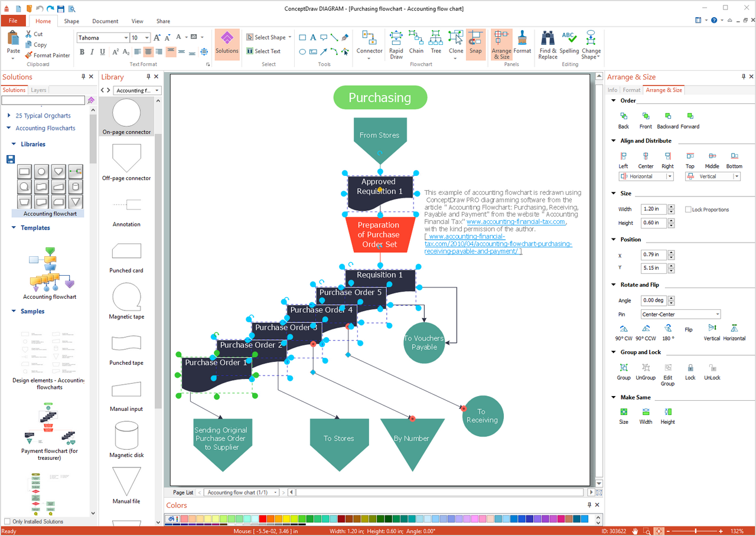Align shapes to Top
The image size is (756, 536).
coord(690,160)
